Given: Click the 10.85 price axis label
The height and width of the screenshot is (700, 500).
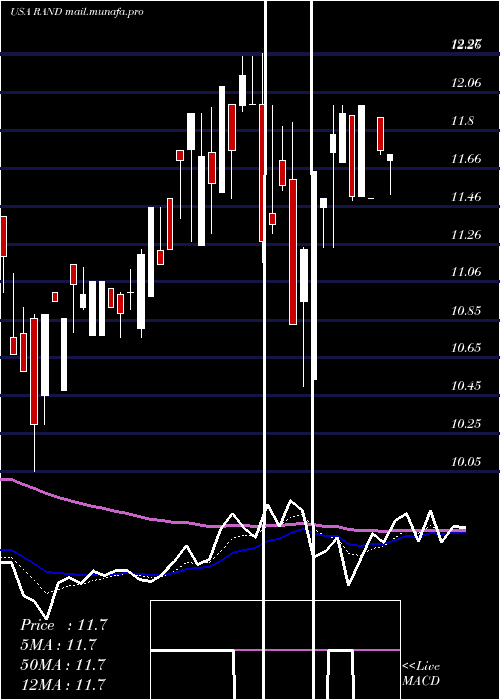Looking at the screenshot, I should pyautogui.click(x=466, y=310).
